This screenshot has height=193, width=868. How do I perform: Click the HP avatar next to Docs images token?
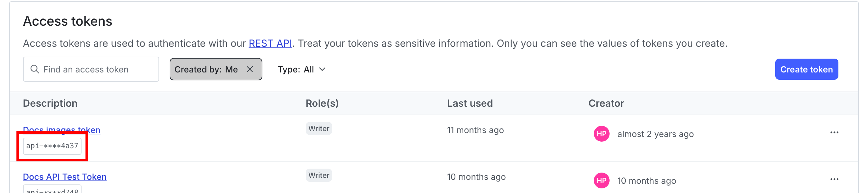(x=602, y=134)
